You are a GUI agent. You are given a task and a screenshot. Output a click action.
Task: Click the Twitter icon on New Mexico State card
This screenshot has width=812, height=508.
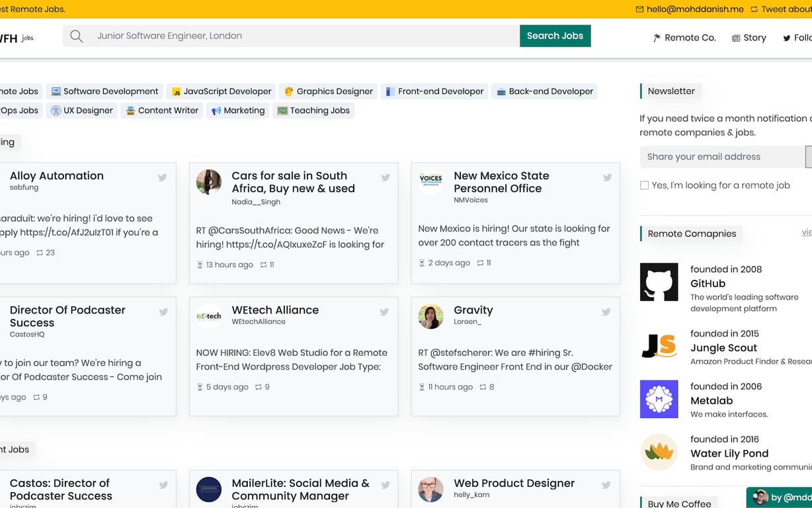coord(606,177)
